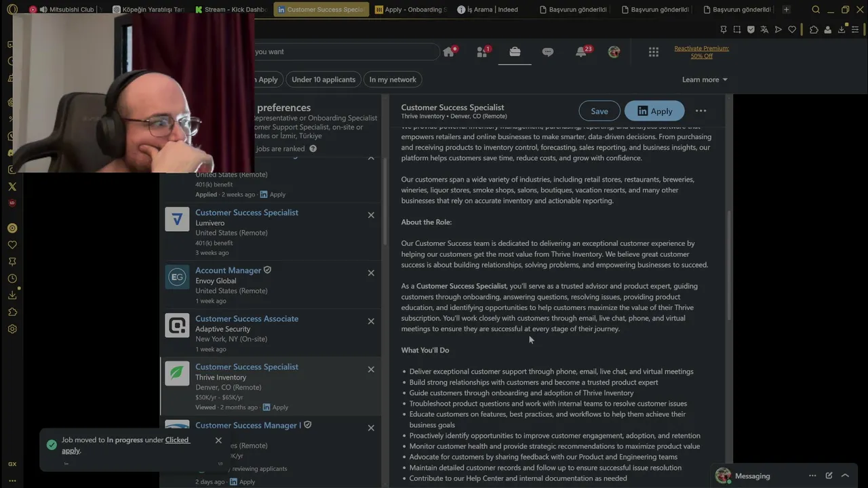
Task: Close the Job moved to In progress toast
Action: click(218, 441)
